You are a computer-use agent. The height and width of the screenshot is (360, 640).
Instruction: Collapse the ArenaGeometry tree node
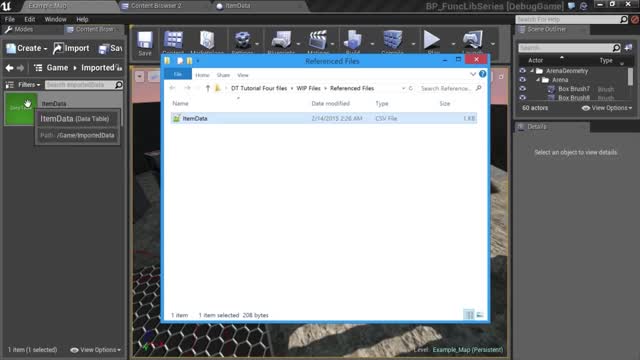pyautogui.click(x=532, y=71)
